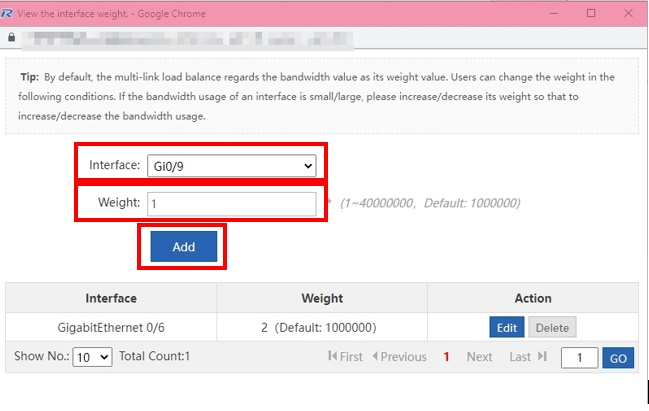Maximize the interface weight window
The image size is (649, 411).
[591, 13]
